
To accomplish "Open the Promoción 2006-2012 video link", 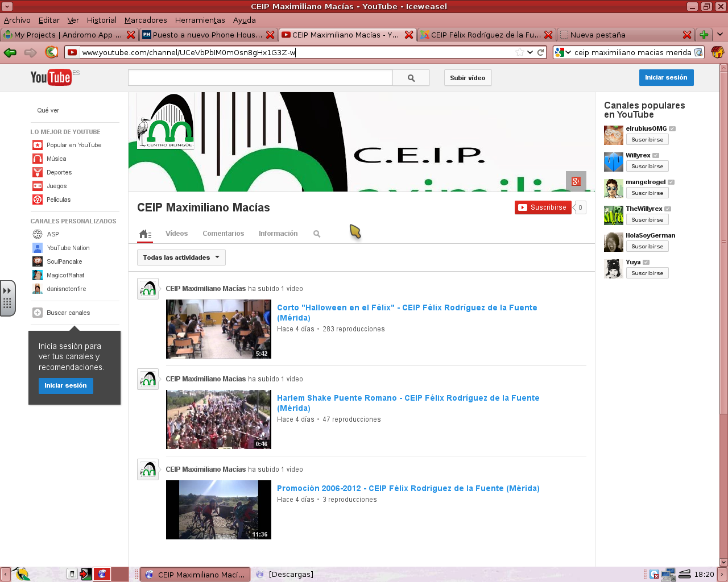I will (408, 488).
